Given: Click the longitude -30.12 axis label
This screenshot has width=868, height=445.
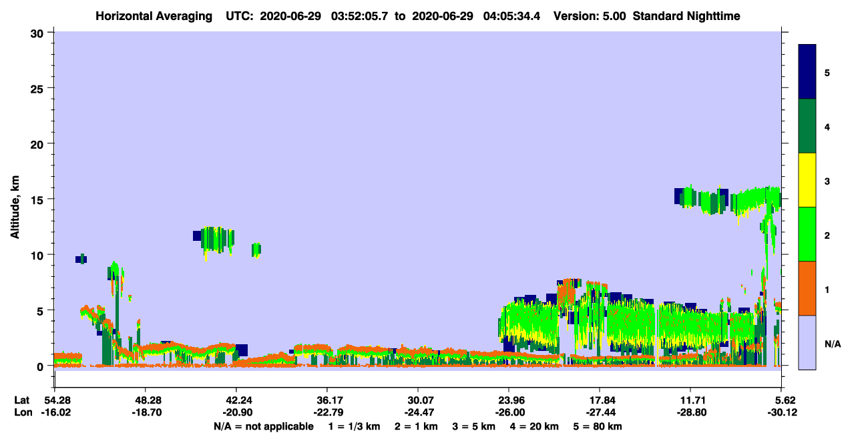Looking at the screenshot, I should pyautogui.click(x=780, y=413).
